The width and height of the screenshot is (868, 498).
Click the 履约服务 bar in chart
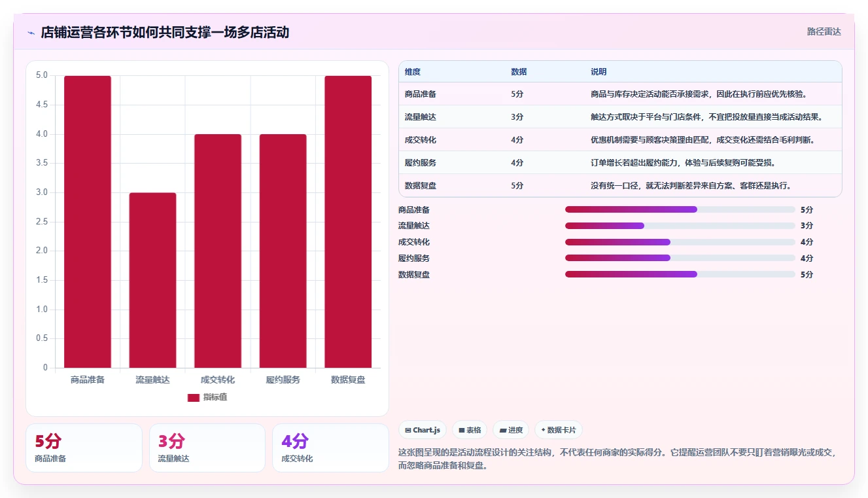pos(283,251)
